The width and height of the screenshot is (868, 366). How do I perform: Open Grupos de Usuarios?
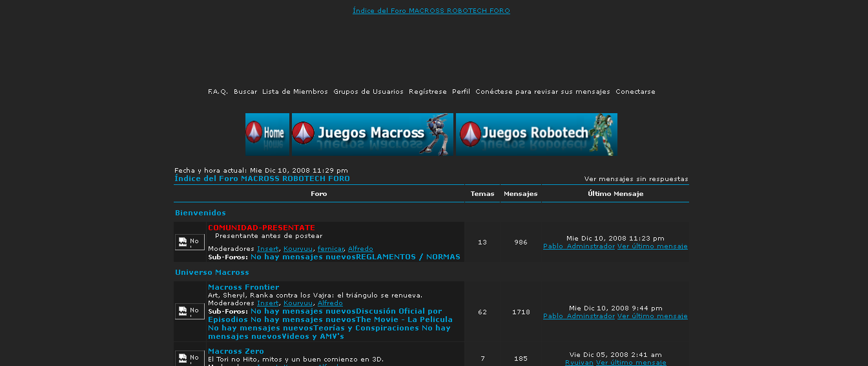368,92
